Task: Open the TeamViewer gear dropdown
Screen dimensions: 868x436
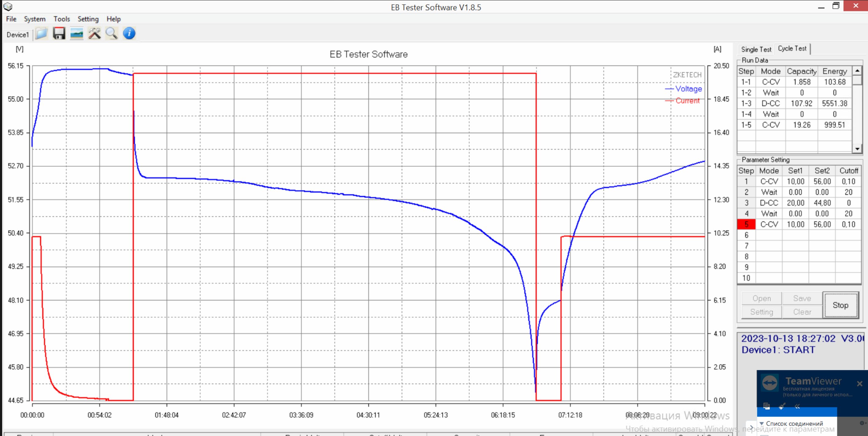Action: tap(862, 423)
